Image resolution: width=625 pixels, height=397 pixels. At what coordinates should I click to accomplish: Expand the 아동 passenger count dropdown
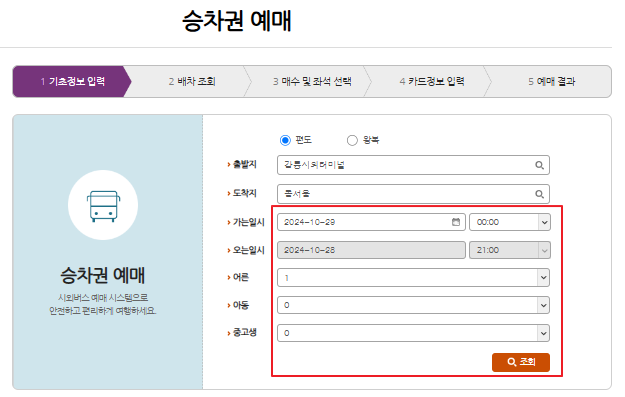point(413,305)
